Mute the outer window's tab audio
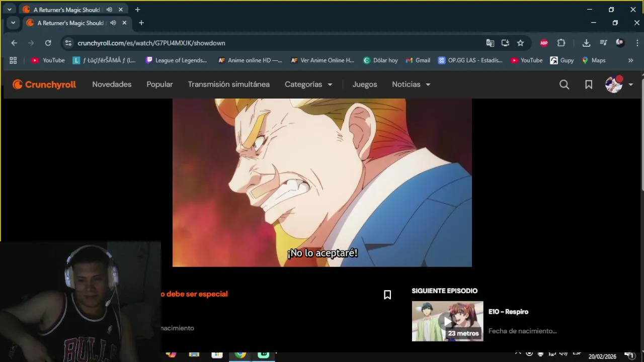 109,10
